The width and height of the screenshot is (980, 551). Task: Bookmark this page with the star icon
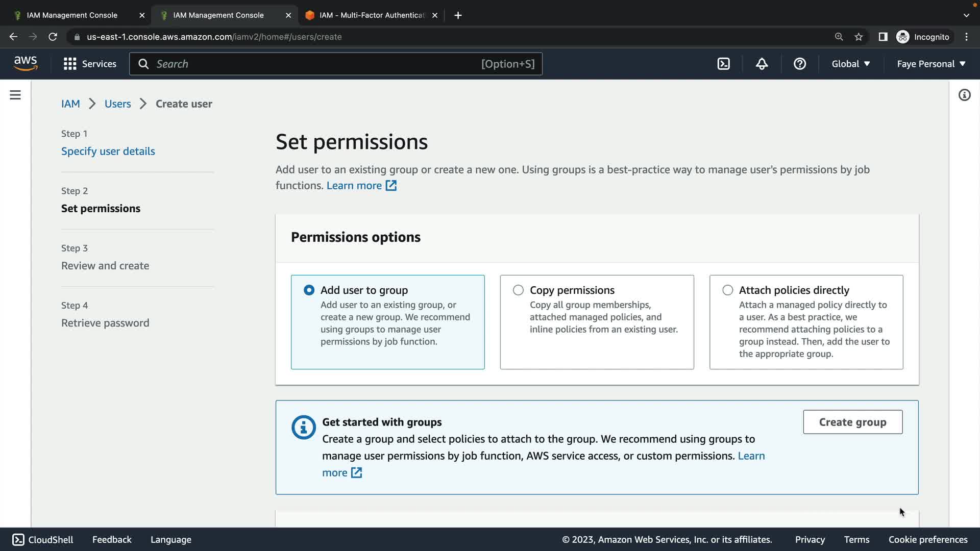(x=859, y=37)
